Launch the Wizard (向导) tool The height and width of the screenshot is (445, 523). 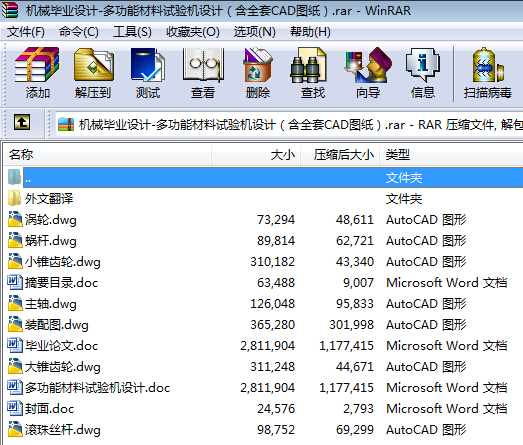point(368,64)
